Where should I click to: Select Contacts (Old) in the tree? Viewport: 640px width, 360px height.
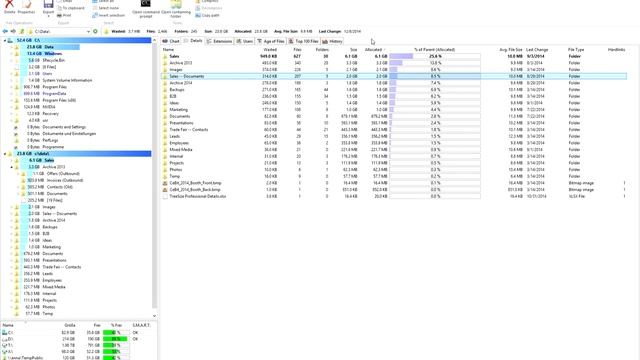click(59, 187)
